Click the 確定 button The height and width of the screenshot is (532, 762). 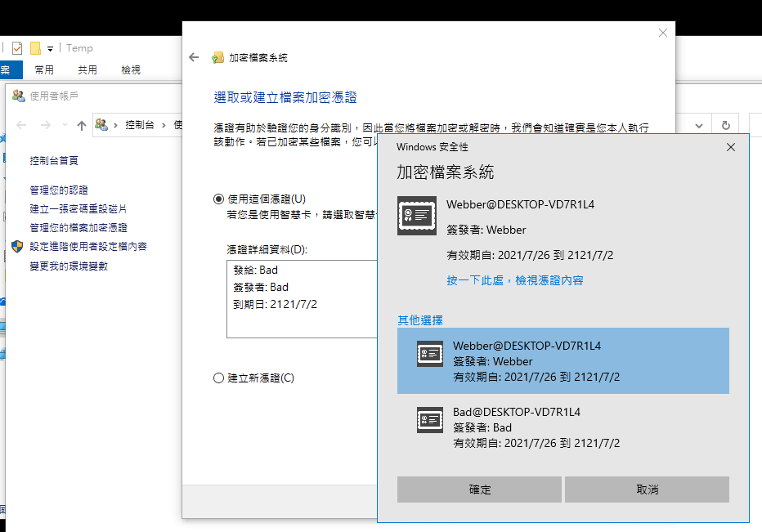coord(479,490)
